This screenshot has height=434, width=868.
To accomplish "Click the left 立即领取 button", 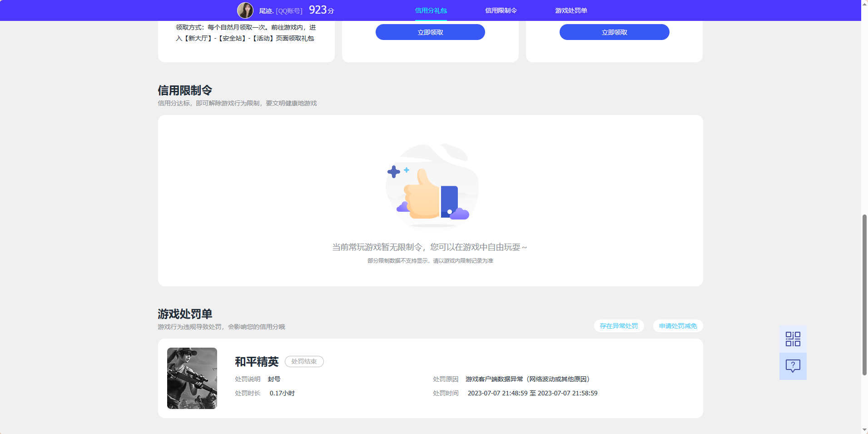I will [430, 32].
